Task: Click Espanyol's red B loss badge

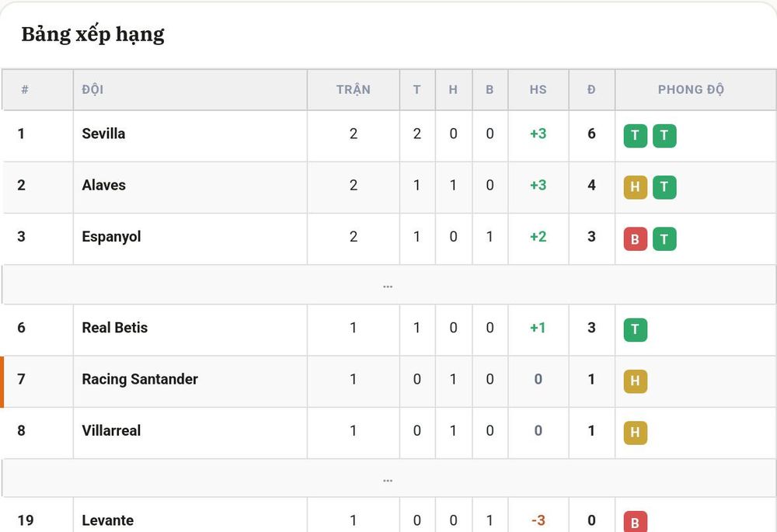Action: (636, 239)
